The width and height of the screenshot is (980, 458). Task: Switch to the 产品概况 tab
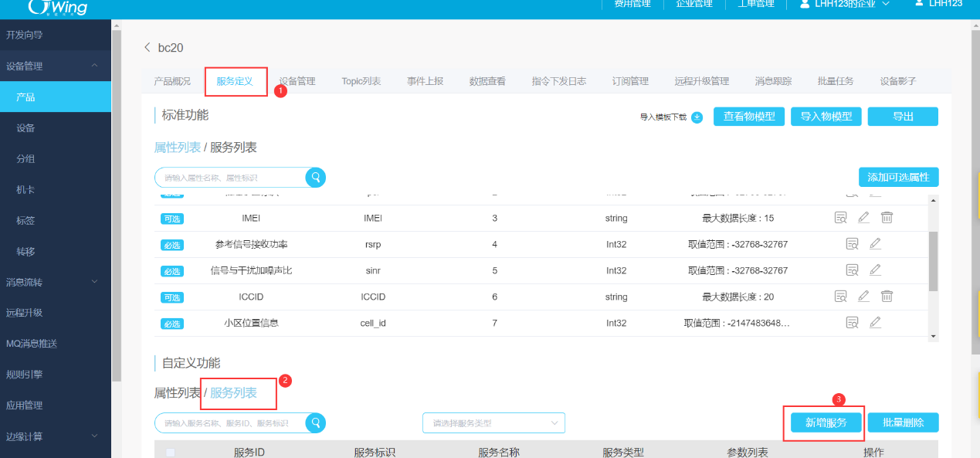point(172,81)
